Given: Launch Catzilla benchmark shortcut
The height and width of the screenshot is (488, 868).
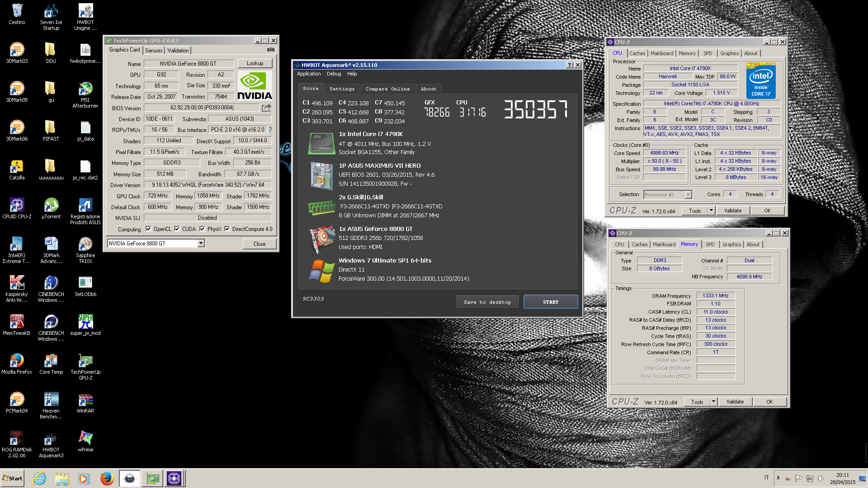Looking at the screenshot, I should pyautogui.click(x=17, y=169).
